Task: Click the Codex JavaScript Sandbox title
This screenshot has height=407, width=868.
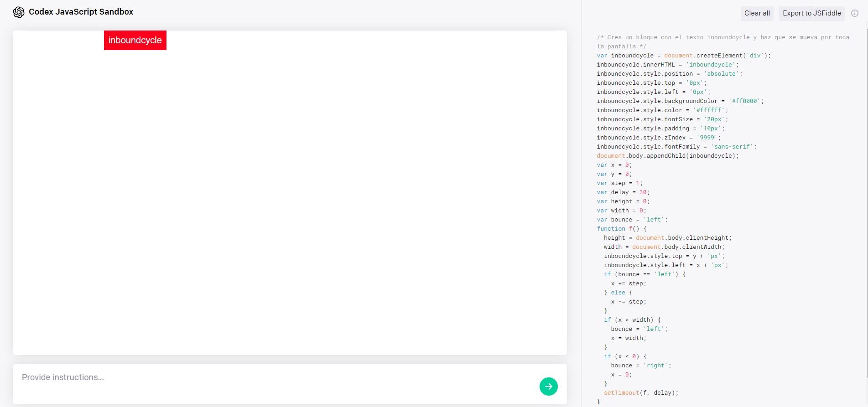Action: point(81,12)
